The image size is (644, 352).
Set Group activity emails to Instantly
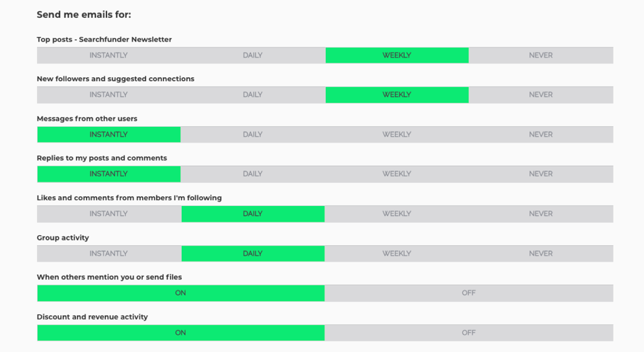[x=108, y=254]
